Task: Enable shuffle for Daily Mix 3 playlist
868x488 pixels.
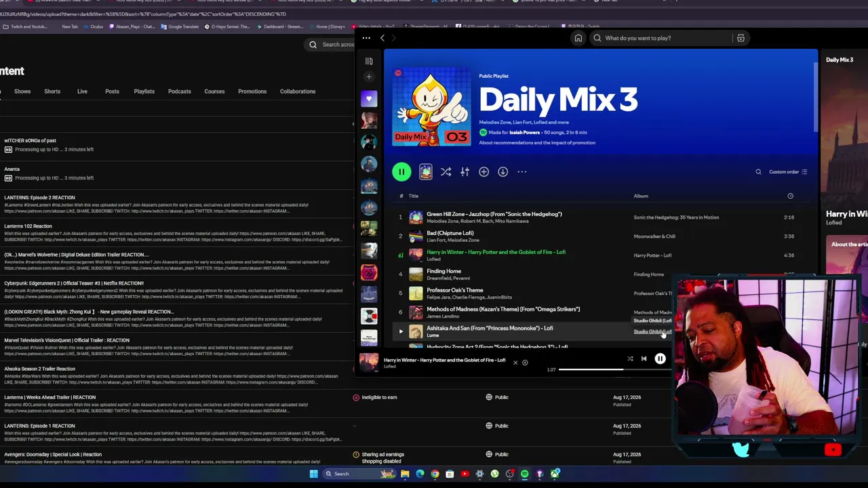Action: pos(446,172)
